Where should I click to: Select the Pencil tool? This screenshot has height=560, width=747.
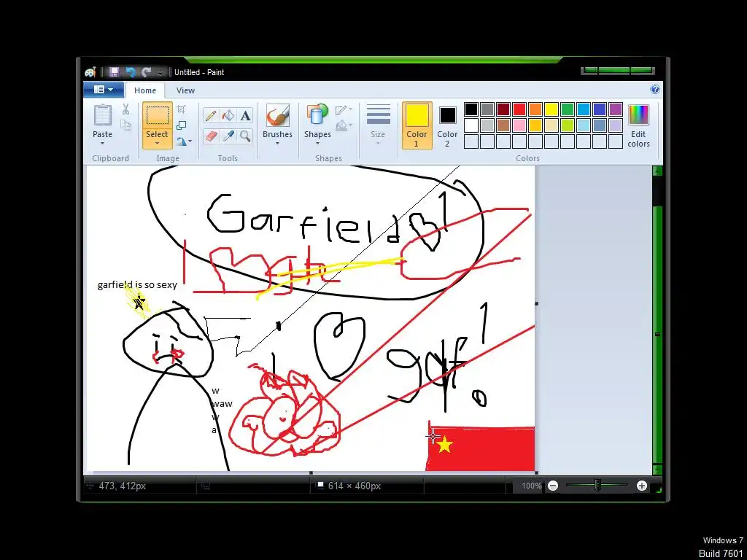click(210, 115)
